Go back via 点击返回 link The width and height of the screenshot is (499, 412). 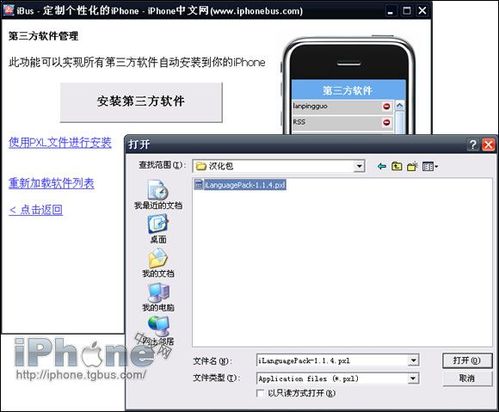[36, 210]
